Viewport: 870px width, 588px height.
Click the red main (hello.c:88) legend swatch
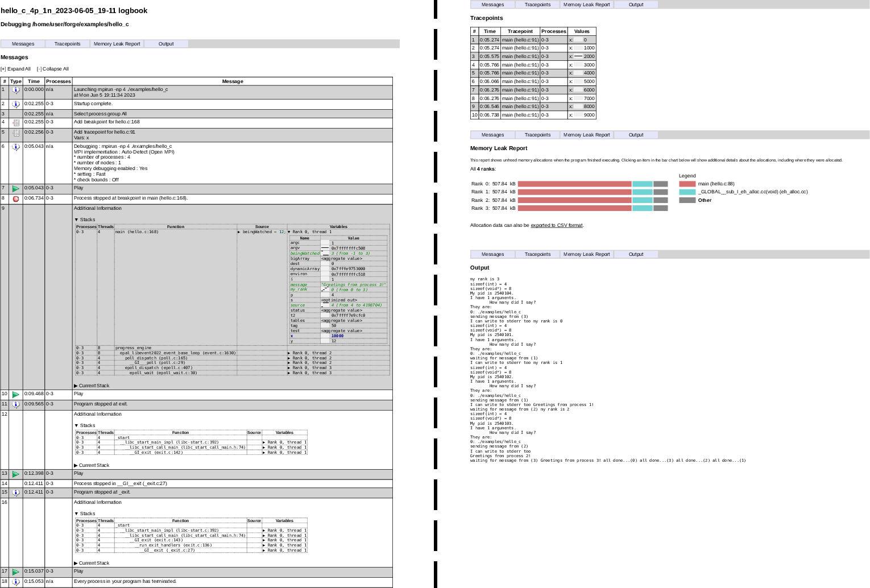pos(686,184)
